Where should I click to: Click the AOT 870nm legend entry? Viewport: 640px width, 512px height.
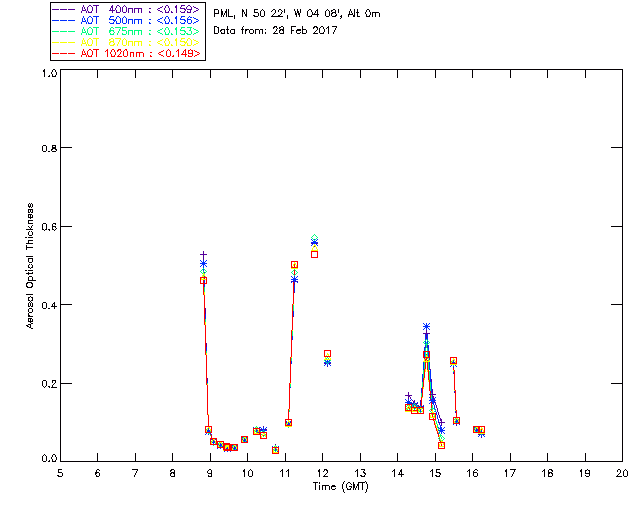(x=126, y=42)
